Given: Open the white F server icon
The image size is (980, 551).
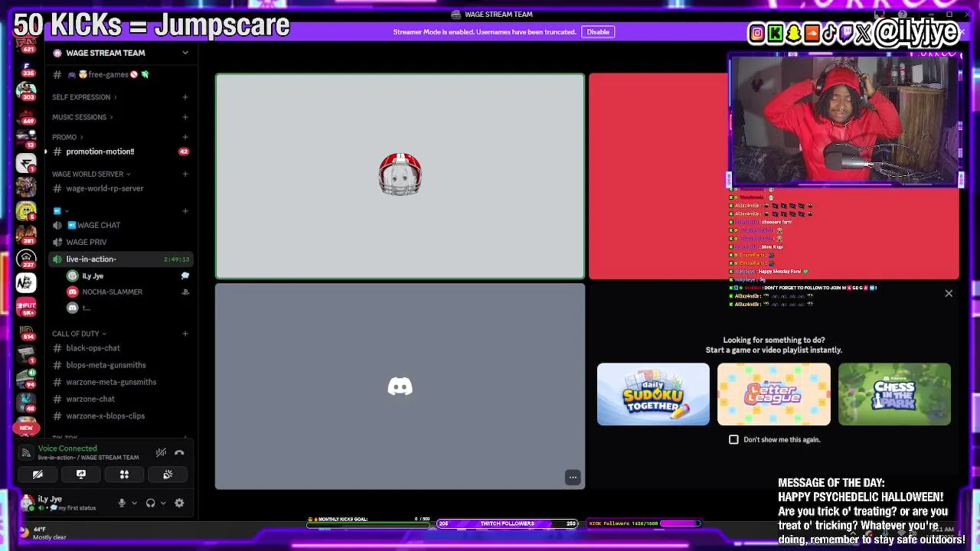Looking at the screenshot, I should (x=26, y=163).
